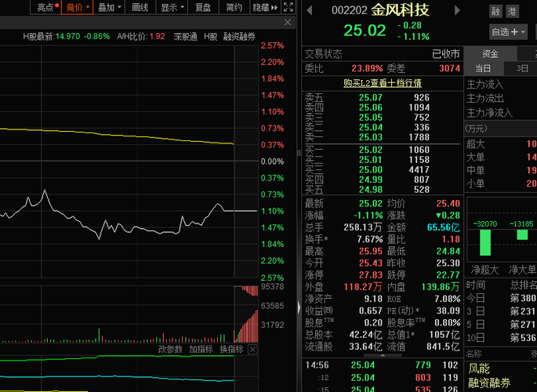Click 改参数 to change indicator parameters
The height and width of the screenshot is (392, 537).
170,350
